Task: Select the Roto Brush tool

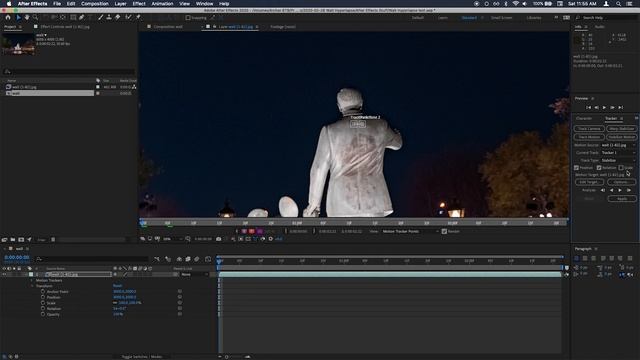Action: (x=129, y=18)
